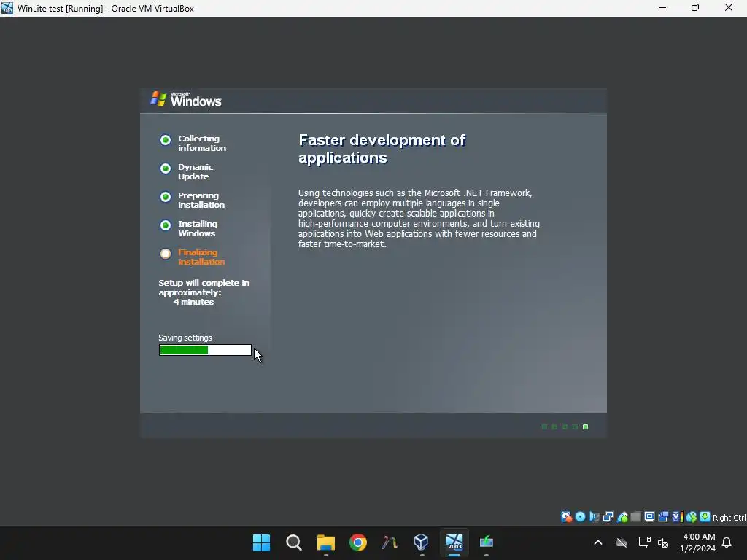Click the Preparing installation step indicator
This screenshot has width=747, height=560.
coord(166,197)
